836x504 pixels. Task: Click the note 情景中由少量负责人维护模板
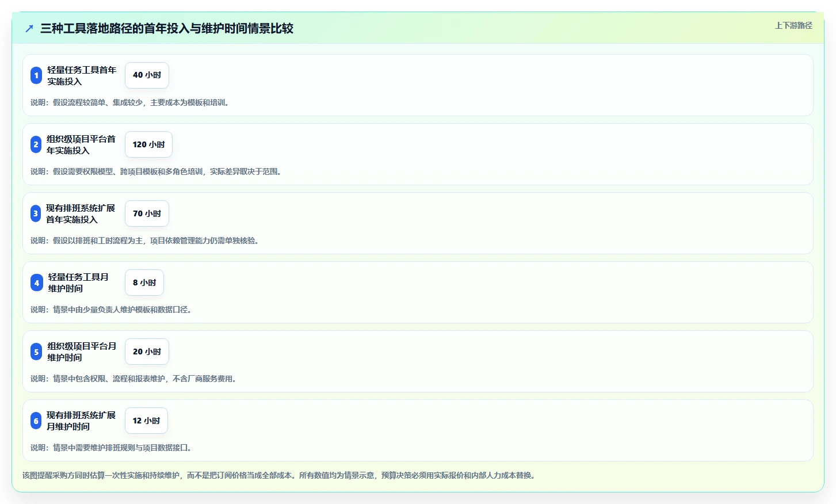click(112, 310)
